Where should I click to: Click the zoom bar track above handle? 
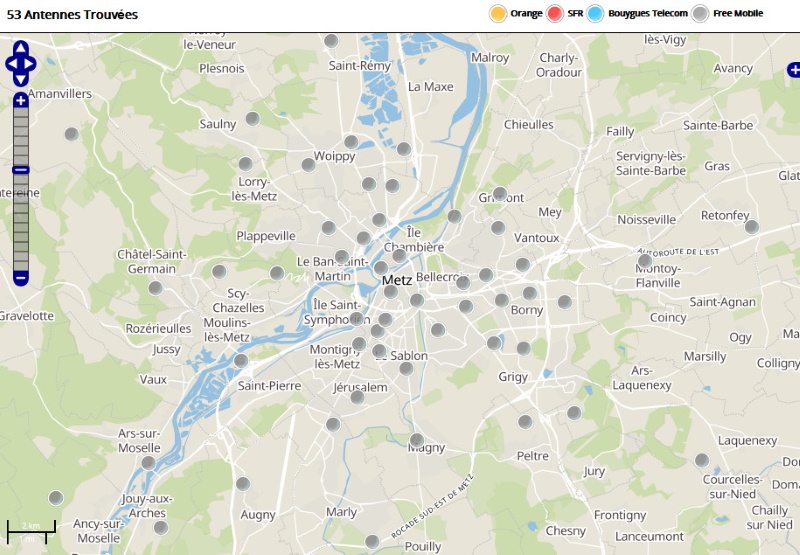pyautogui.click(x=20, y=137)
